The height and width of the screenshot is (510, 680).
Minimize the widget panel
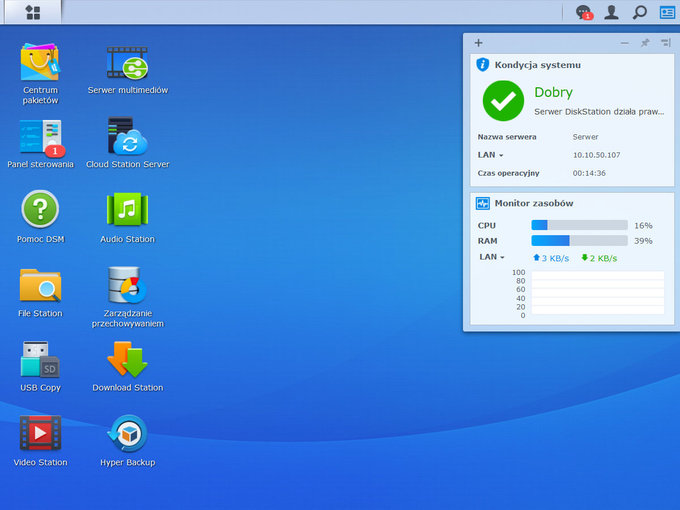[624, 43]
